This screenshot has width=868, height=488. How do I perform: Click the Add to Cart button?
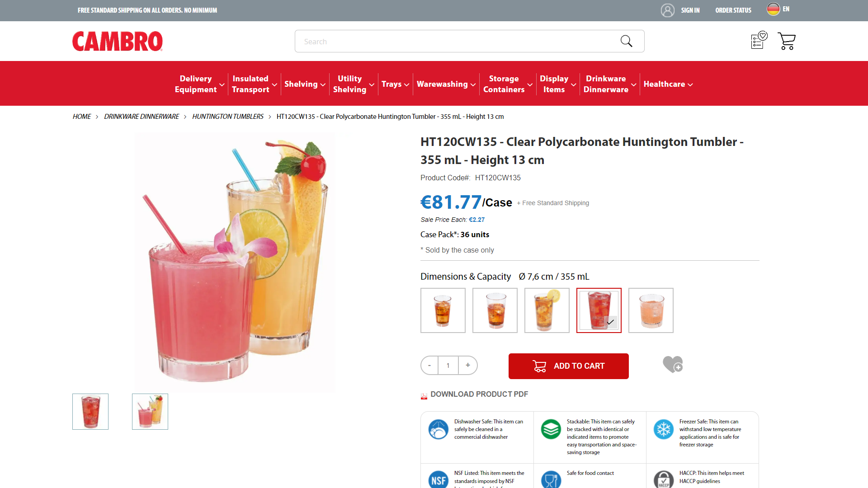(x=568, y=366)
